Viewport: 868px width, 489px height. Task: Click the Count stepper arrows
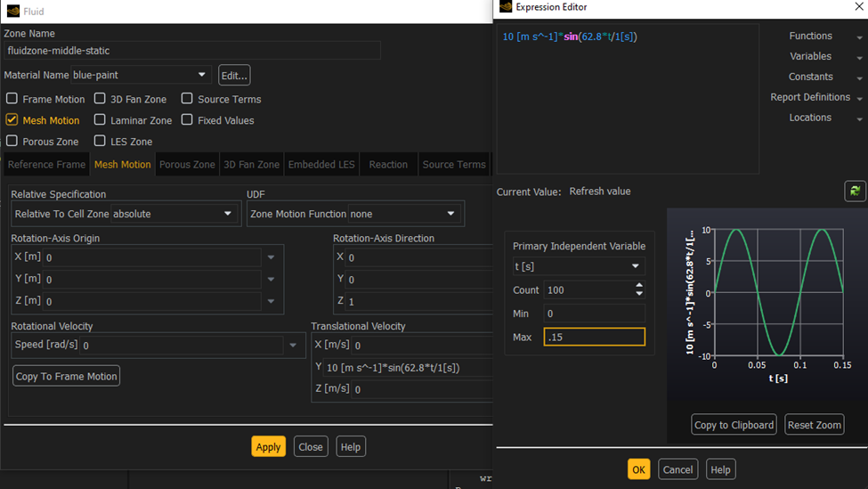(639, 289)
